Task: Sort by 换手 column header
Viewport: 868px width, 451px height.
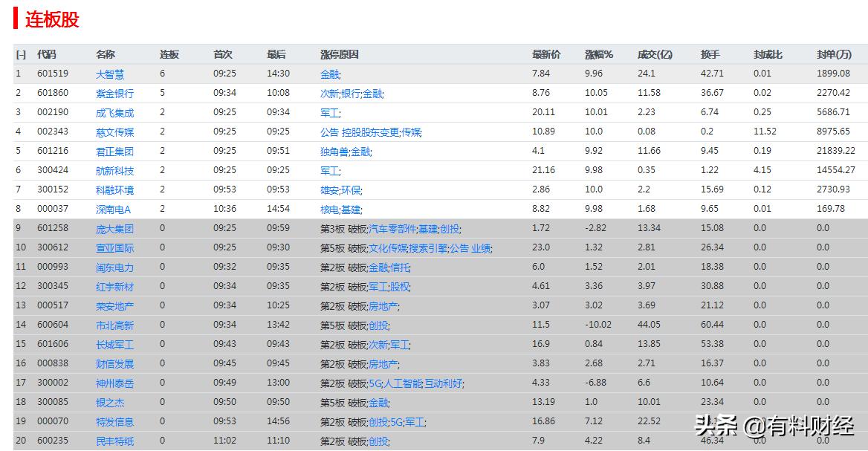Action: pos(710,54)
